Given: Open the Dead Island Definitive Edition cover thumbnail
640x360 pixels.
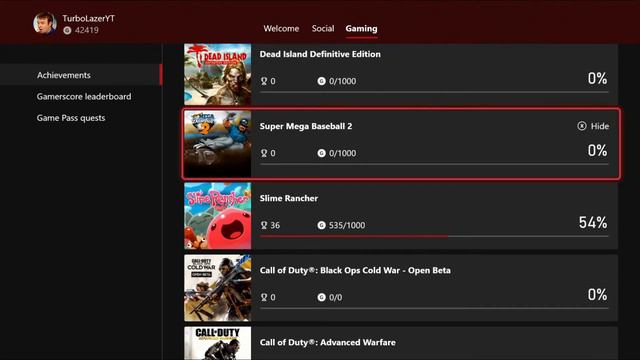Looking at the screenshot, I should tap(218, 74).
